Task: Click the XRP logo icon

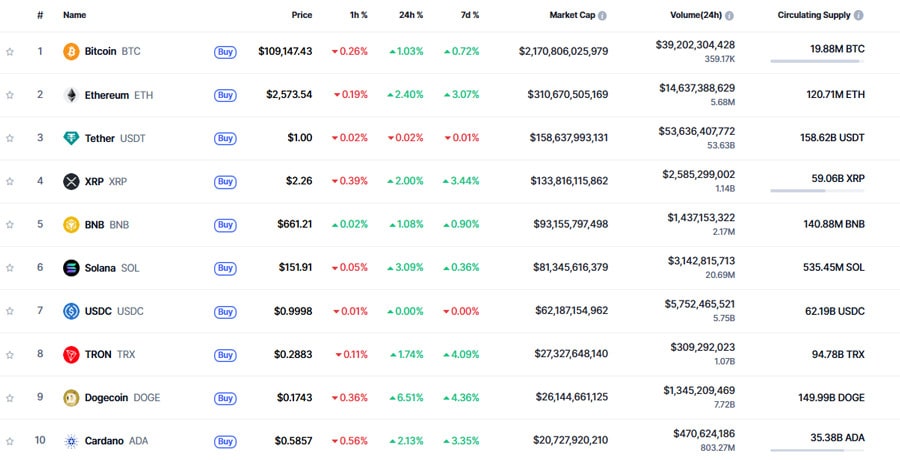Action: pos(71,181)
